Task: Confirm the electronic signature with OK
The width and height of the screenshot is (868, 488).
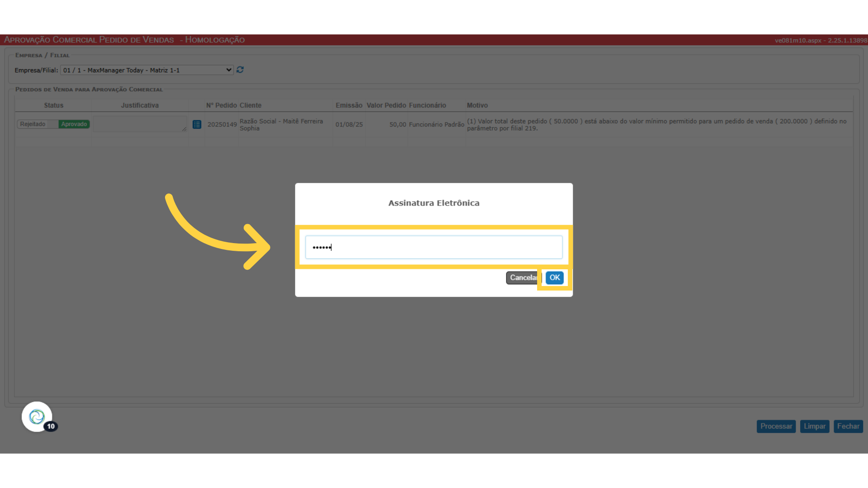Action: (x=554, y=277)
